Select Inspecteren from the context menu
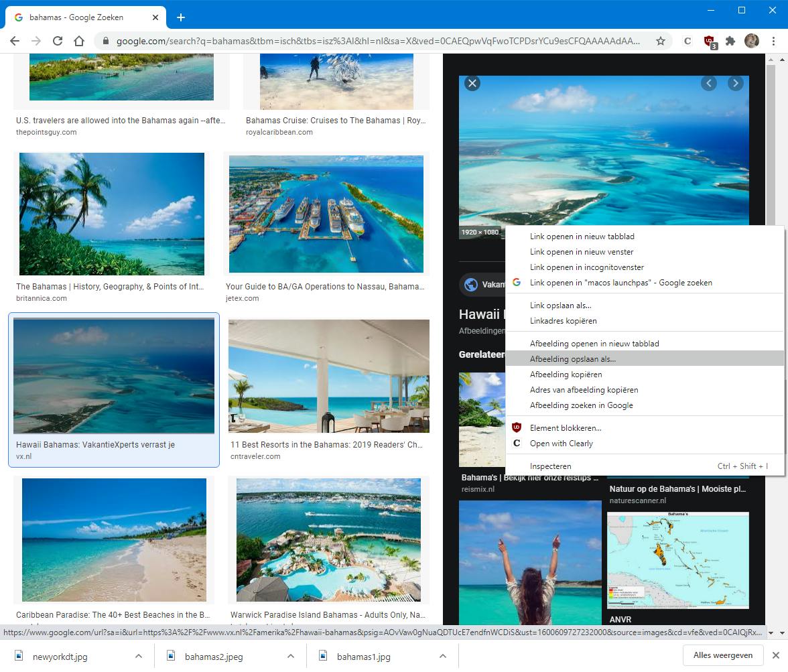788x672 pixels. pyautogui.click(x=645, y=466)
